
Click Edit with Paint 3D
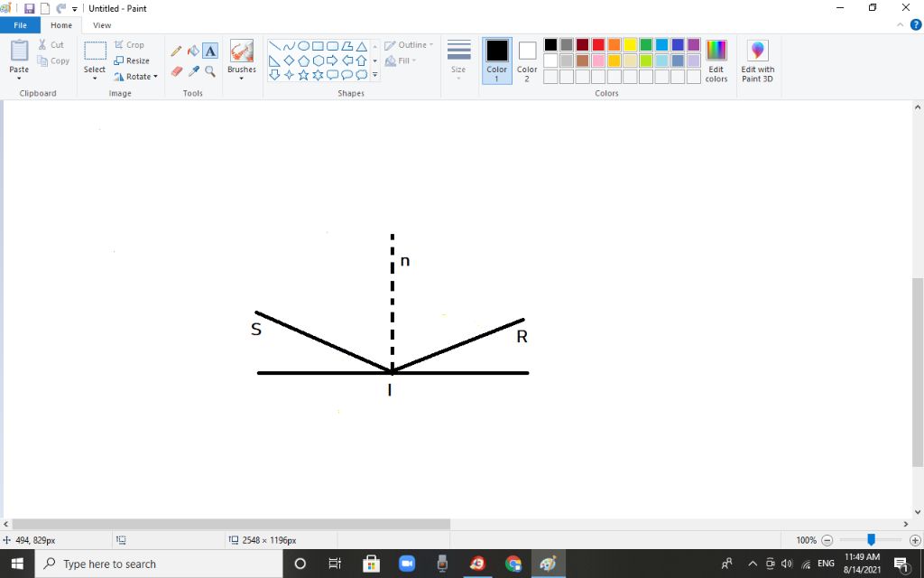coord(758,61)
